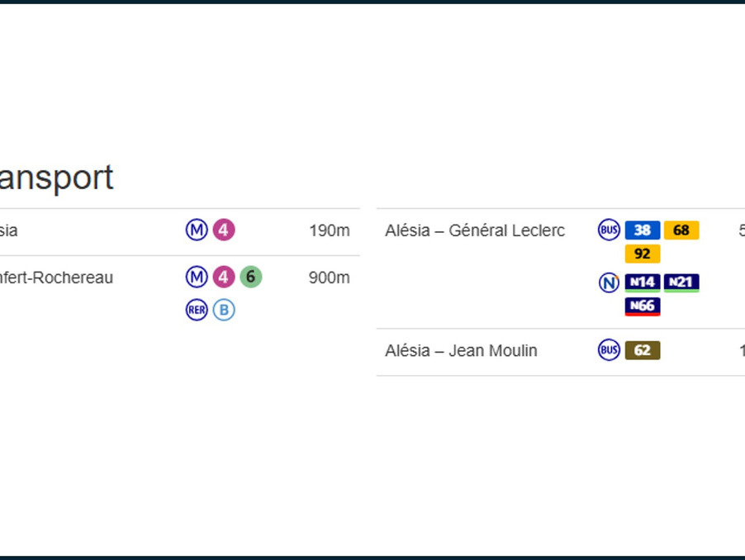Image resolution: width=745 pixels, height=560 pixels.
Task: Click the Alésia – Jean Moulin stop name
Action: tap(461, 351)
